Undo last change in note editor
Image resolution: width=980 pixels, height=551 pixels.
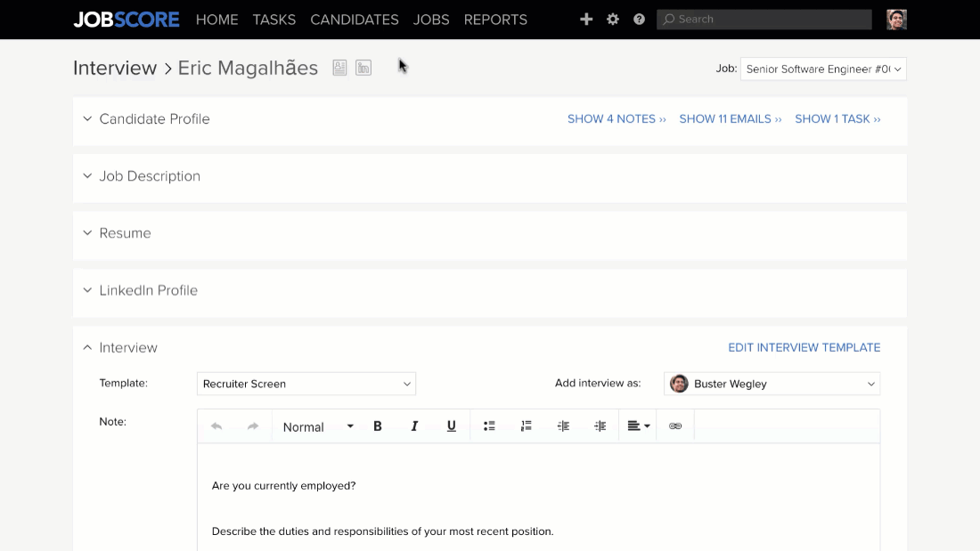[216, 426]
